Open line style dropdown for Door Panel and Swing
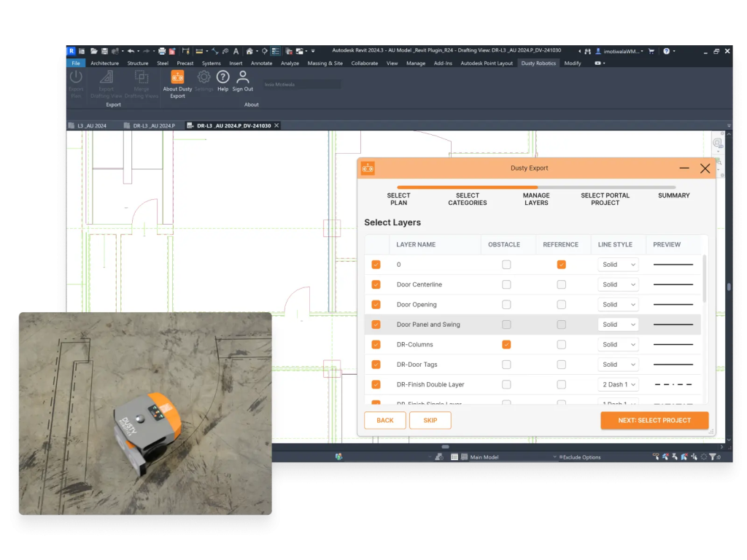The width and height of the screenshot is (747, 560). point(618,324)
